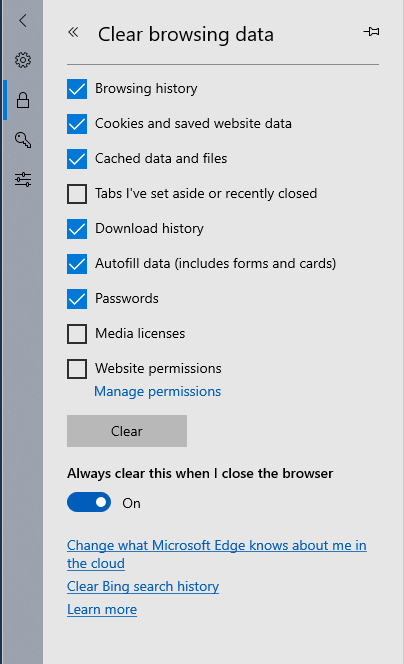Click the back arrow in the sidebar
This screenshot has width=404, height=664.
click(x=23, y=20)
